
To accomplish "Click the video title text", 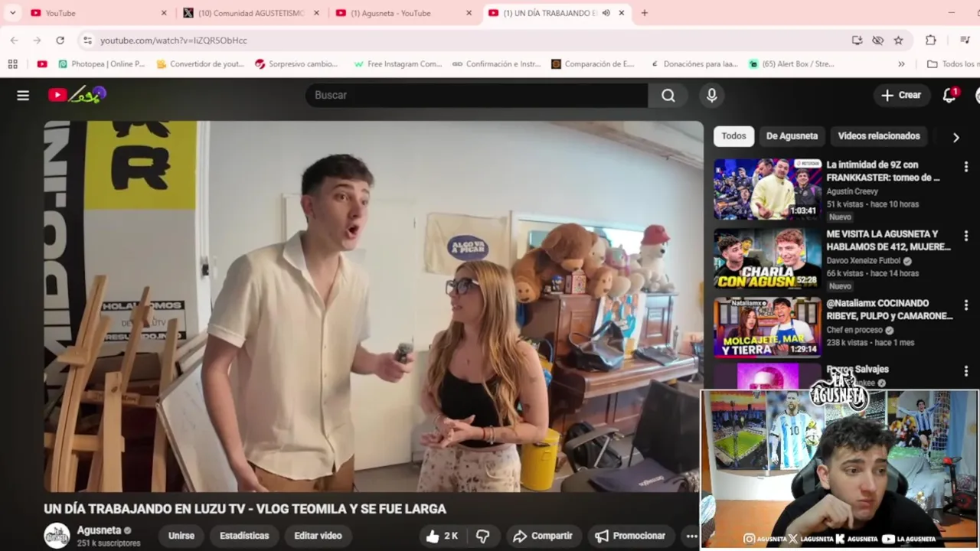I will 245,509.
